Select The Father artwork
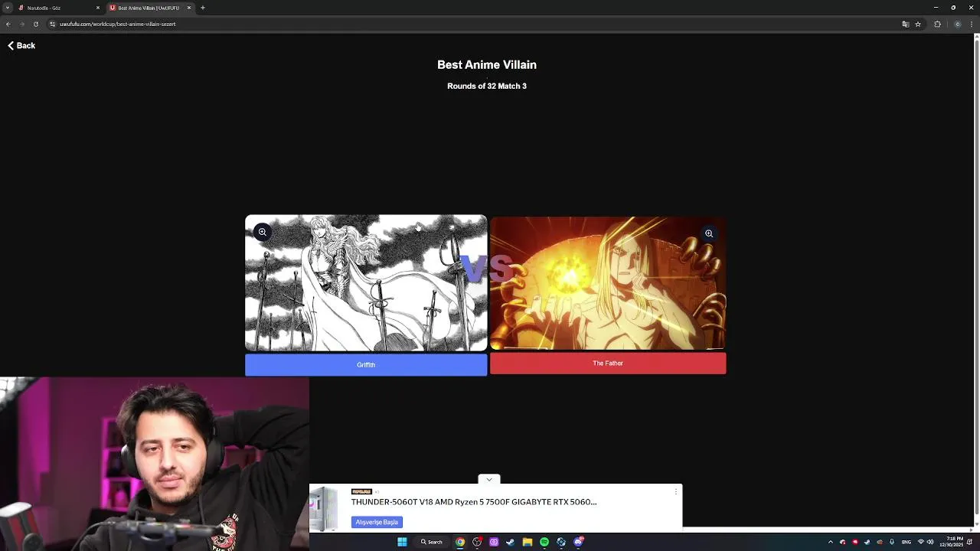This screenshot has height=551, width=980. pyautogui.click(x=608, y=283)
